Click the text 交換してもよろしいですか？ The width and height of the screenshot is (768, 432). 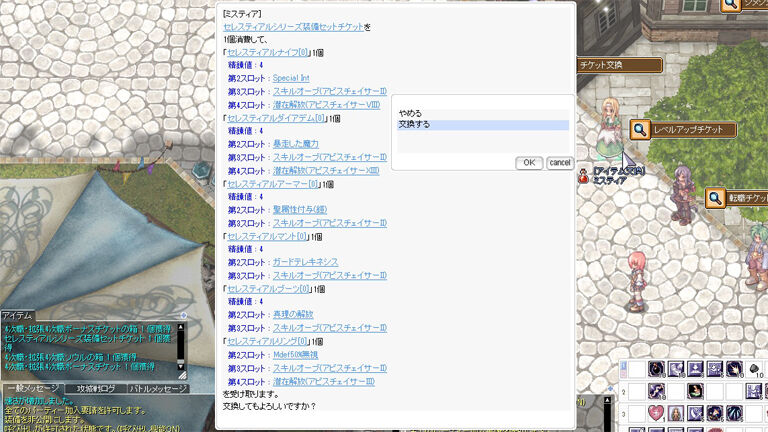point(269,407)
